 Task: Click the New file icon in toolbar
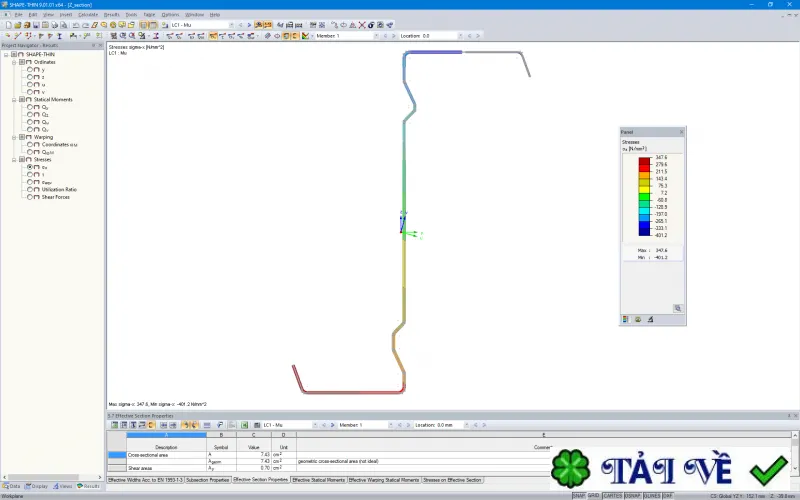9,24
